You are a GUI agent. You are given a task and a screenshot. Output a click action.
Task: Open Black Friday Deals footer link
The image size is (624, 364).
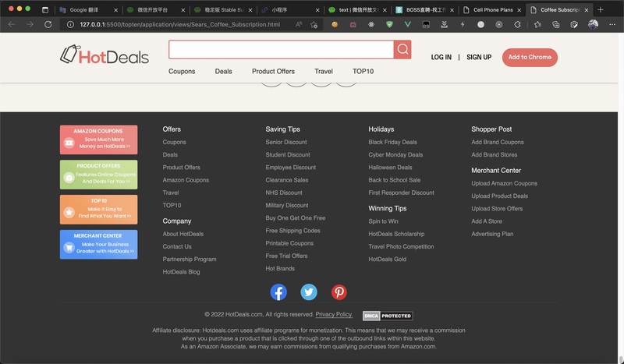(393, 142)
